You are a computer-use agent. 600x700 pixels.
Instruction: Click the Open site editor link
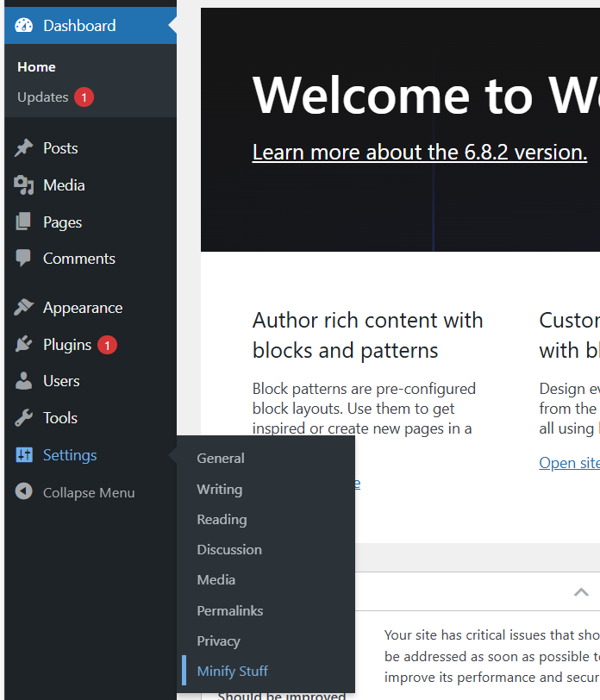tap(570, 462)
